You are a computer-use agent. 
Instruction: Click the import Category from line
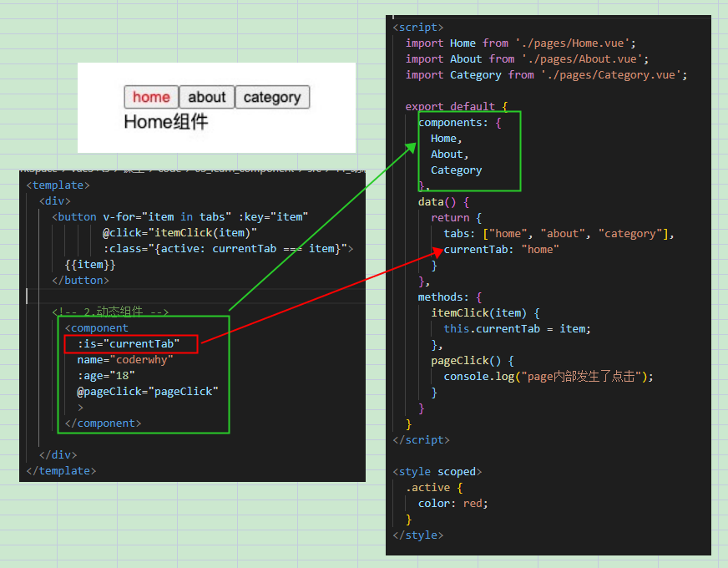(547, 75)
